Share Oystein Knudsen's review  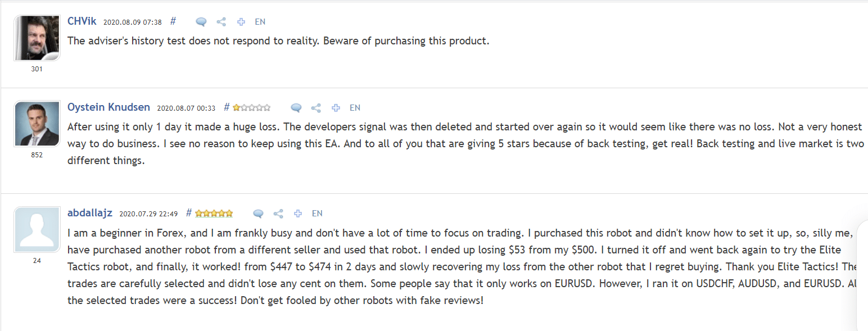(316, 108)
